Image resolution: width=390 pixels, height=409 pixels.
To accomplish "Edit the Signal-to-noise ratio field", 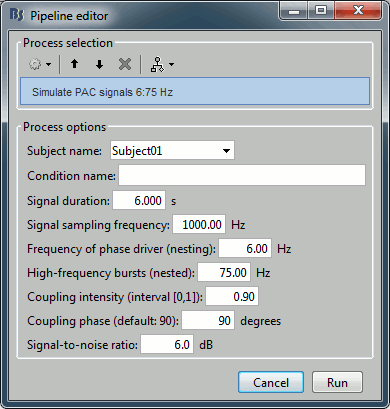I will (x=167, y=344).
